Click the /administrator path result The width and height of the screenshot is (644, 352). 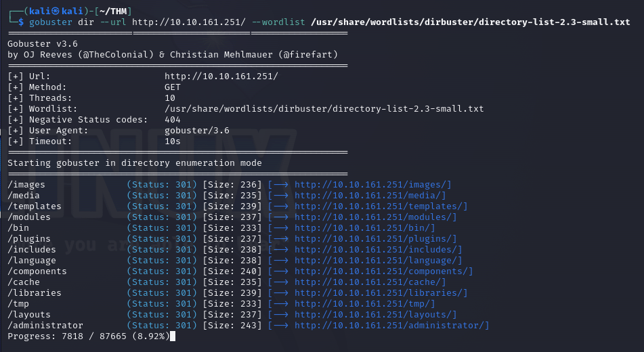click(x=45, y=326)
